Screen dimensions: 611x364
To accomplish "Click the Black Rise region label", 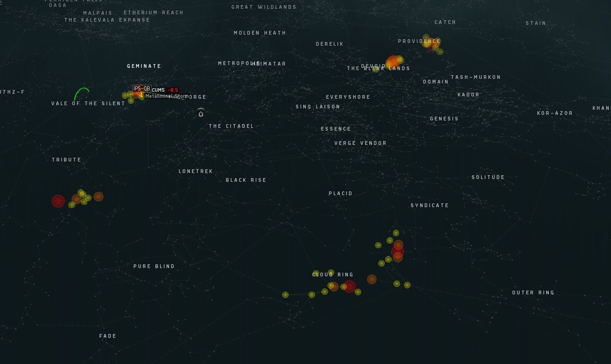I will pyautogui.click(x=246, y=180).
